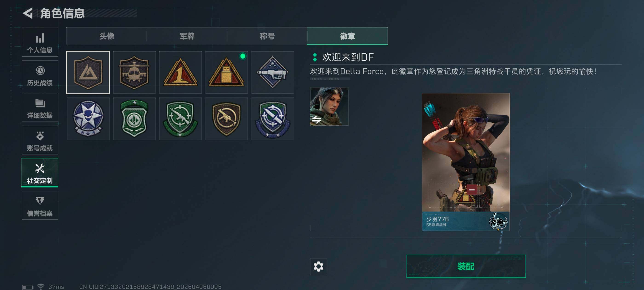Select the USB drive triangle badge

227,72
